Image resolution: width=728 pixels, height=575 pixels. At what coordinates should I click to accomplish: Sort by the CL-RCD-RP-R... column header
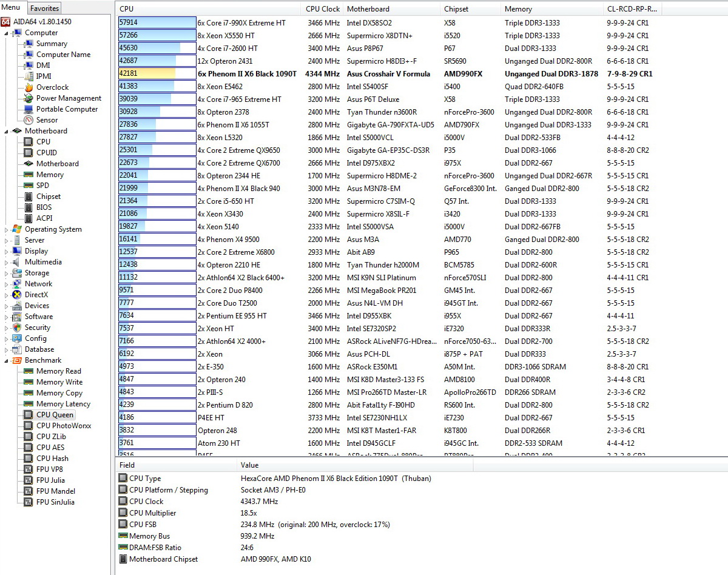[x=632, y=8]
